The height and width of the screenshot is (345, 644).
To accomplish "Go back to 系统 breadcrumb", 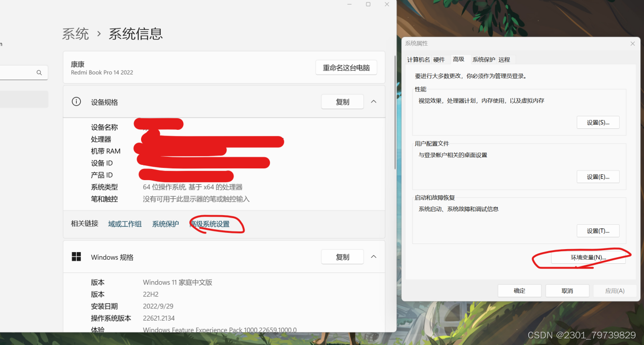I will 76,34.
